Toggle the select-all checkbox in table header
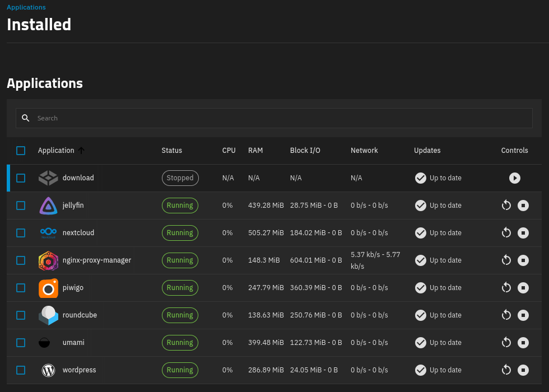Screen dimensions: 549x392 21,151
